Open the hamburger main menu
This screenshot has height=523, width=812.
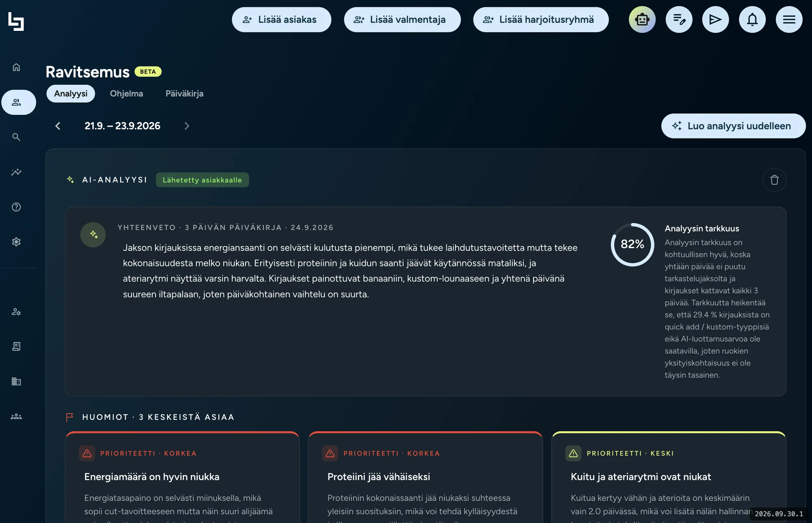(x=789, y=19)
